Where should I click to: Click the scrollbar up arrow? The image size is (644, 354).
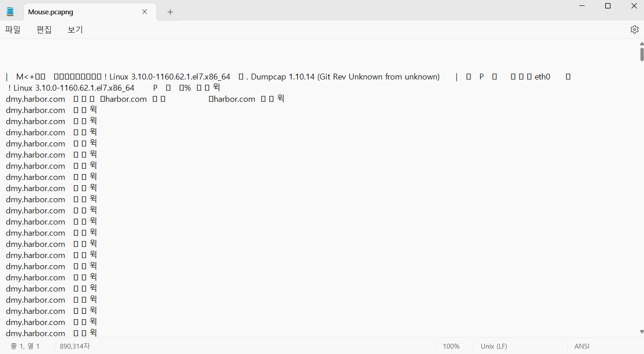pos(642,44)
